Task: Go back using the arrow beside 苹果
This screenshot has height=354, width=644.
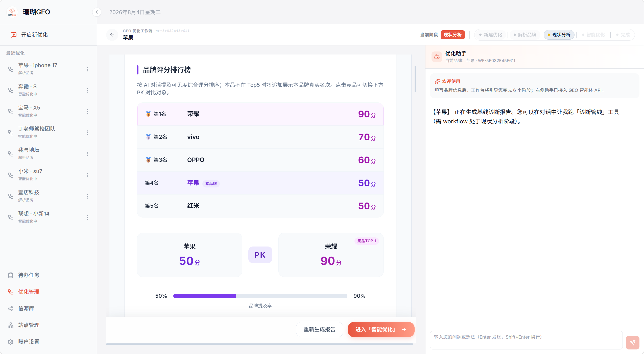Action: click(112, 35)
